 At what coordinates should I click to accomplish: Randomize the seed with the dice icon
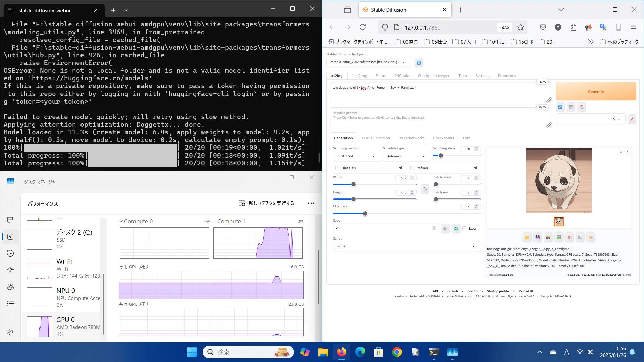445,229
